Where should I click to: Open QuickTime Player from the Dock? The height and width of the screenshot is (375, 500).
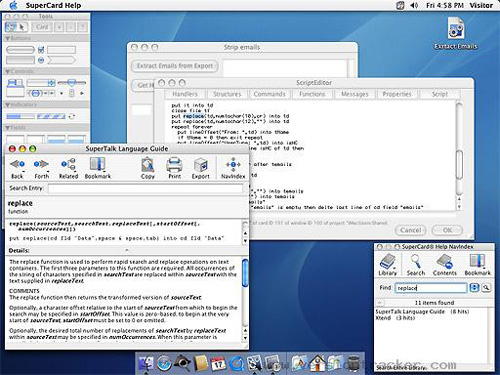click(237, 363)
